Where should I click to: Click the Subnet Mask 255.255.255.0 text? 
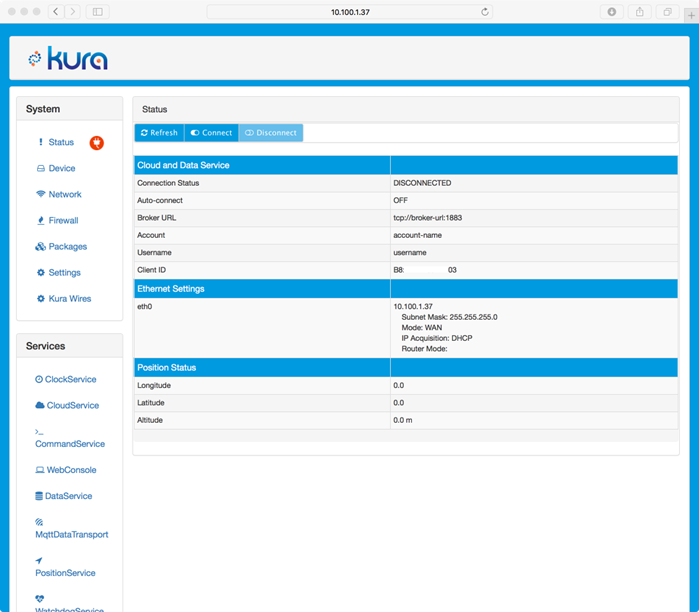pyautogui.click(x=449, y=317)
